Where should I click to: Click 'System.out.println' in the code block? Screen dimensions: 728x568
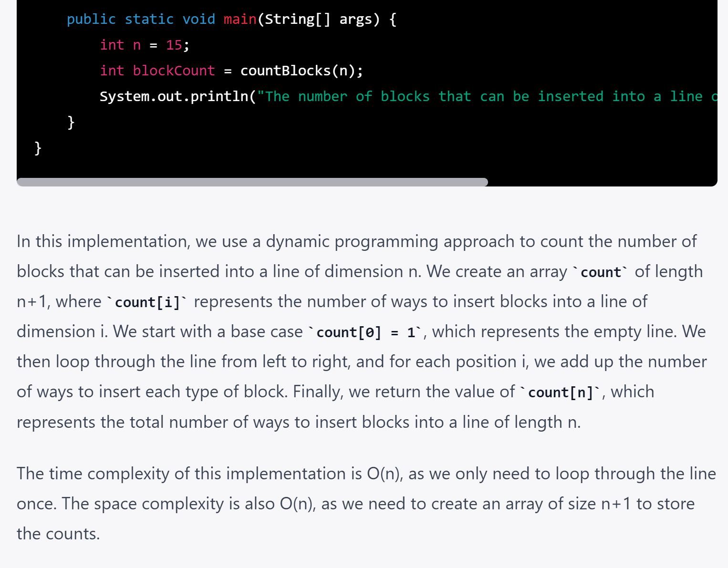tap(174, 97)
